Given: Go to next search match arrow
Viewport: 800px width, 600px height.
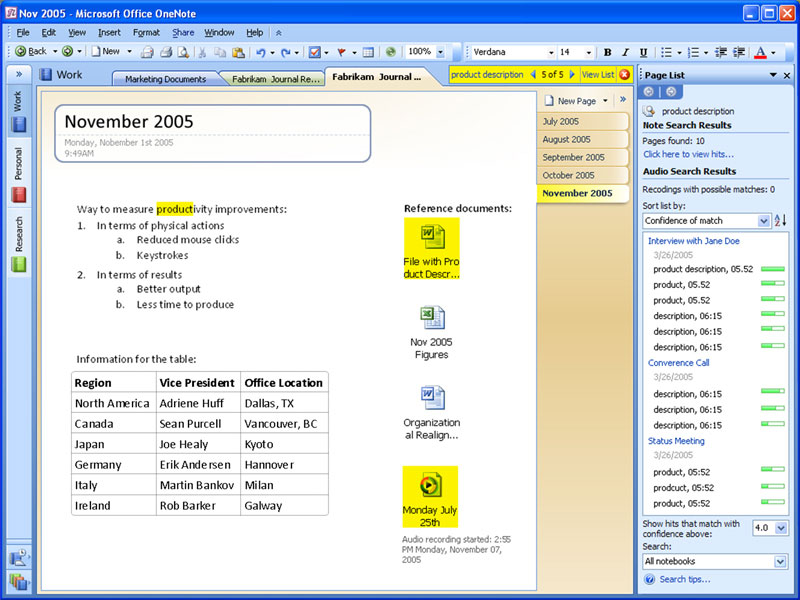Looking at the screenshot, I should (x=573, y=75).
